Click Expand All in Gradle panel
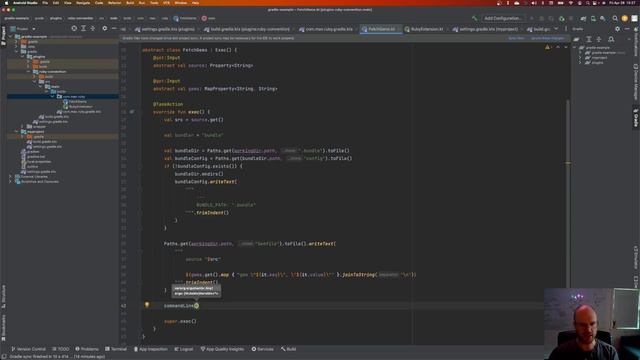Viewport: 640px width, 360px height. tap(589, 39)
